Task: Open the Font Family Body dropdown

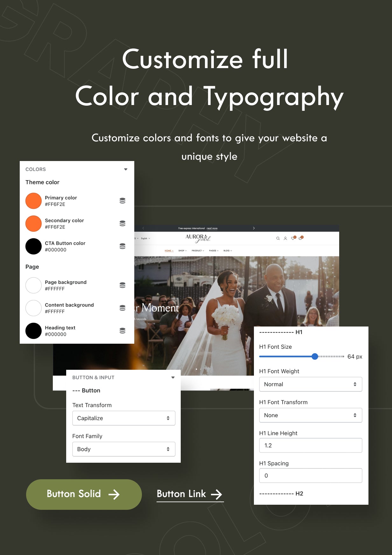Action: point(124,449)
